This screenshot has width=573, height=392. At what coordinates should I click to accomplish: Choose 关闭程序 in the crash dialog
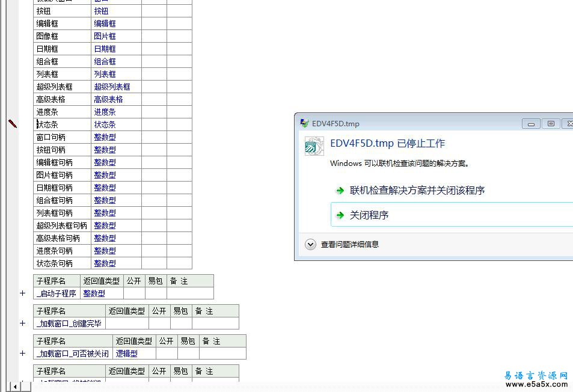(452, 215)
